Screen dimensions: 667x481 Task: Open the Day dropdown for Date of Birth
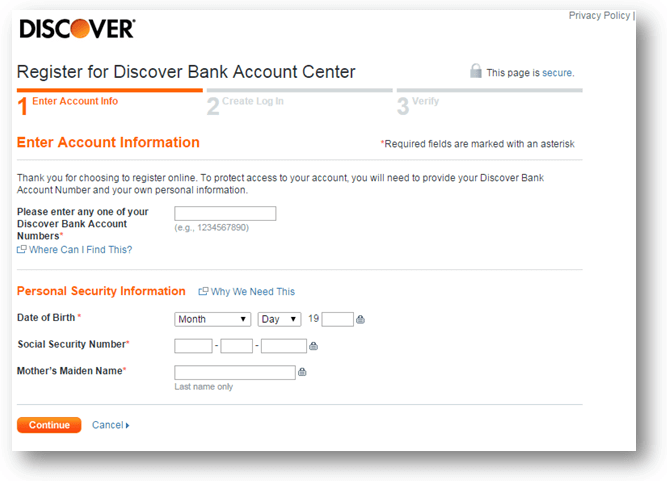pos(279,319)
